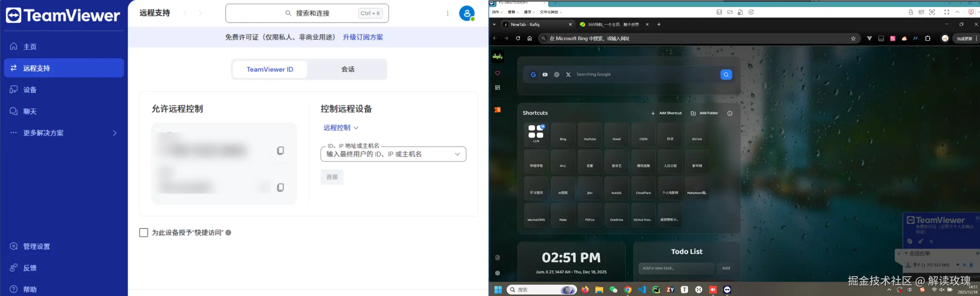Click the heart icon in Rafiq sidebar
The image size is (980, 296).
coord(498,73)
